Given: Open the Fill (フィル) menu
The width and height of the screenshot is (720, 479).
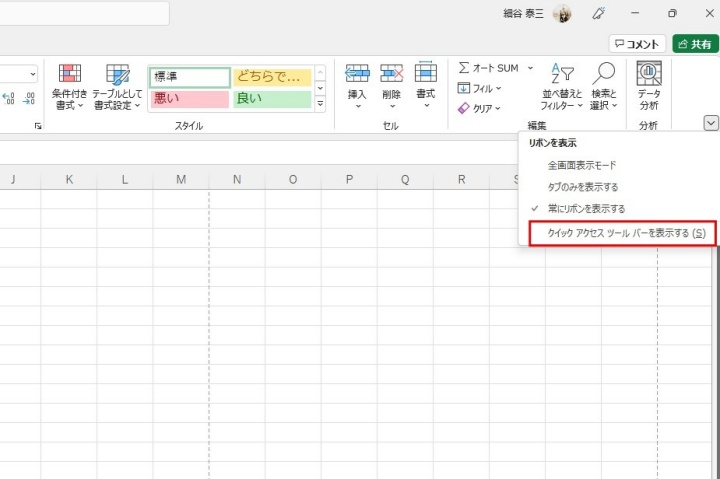Looking at the screenshot, I should (479, 88).
